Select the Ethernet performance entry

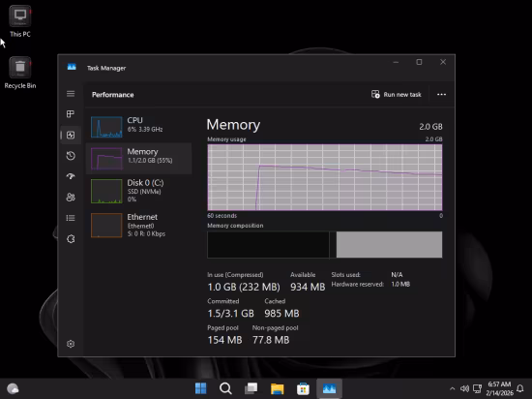click(138, 225)
